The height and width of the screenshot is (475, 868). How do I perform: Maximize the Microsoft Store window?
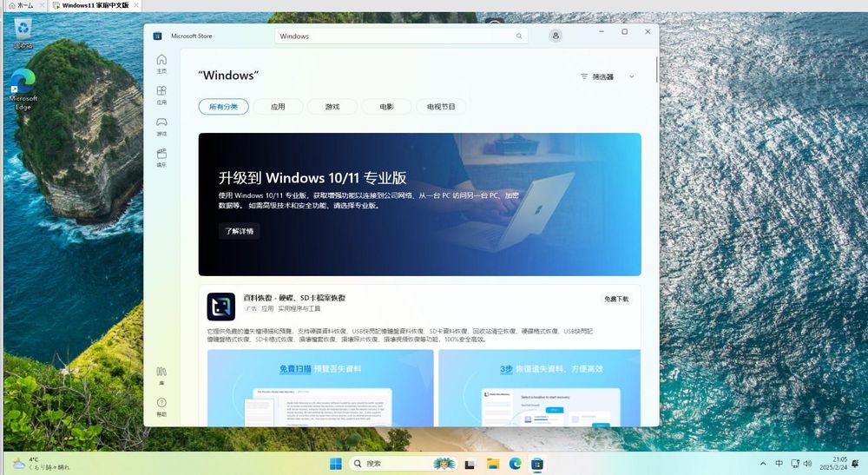[624, 32]
